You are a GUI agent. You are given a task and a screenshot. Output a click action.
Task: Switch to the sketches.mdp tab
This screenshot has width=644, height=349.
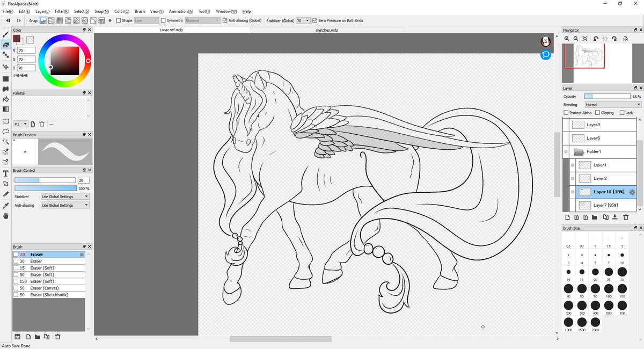[327, 30]
